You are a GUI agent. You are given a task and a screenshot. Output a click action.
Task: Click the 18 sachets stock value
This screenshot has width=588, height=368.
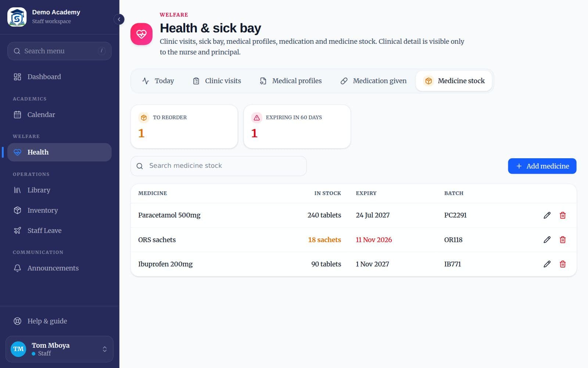(x=325, y=240)
